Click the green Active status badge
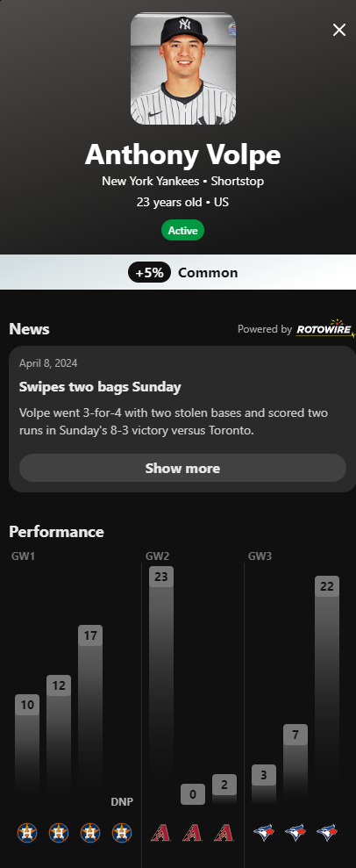This screenshot has height=868, width=356. pos(183,230)
